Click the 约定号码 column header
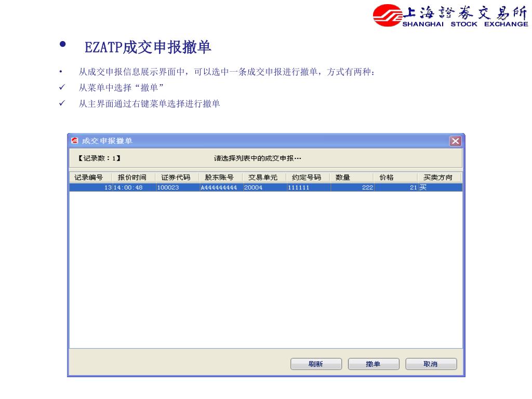Image resolution: width=532 pixels, height=399 pixels. click(x=308, y=177)
